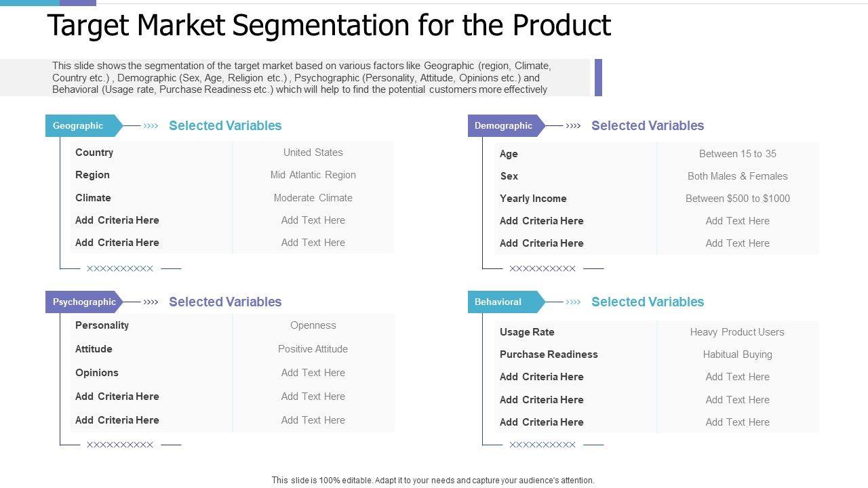Click the purple bar beside the description
Viewport: 868px width, 488px height.
(x=598, y=77)
